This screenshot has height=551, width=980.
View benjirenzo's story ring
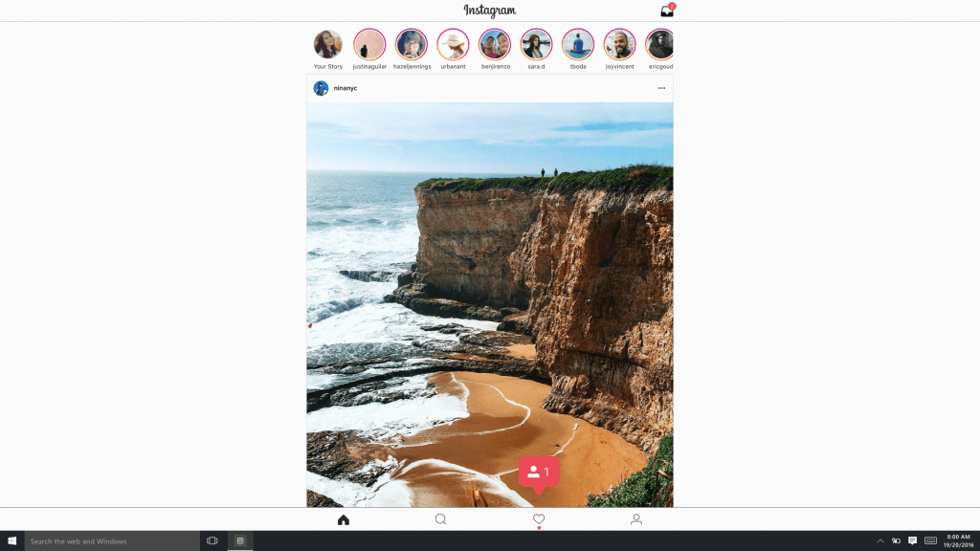[x=495, y=42]
